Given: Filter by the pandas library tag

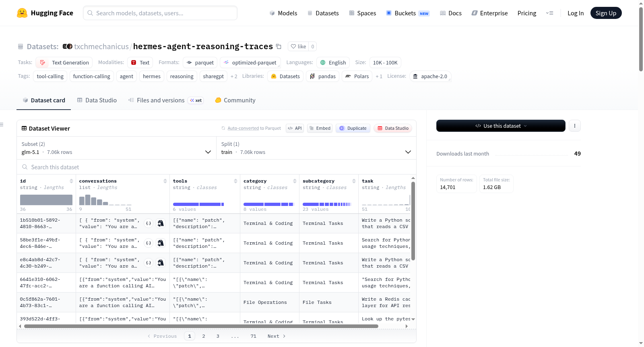Looking at the screenshot, I should click(323, 76).
